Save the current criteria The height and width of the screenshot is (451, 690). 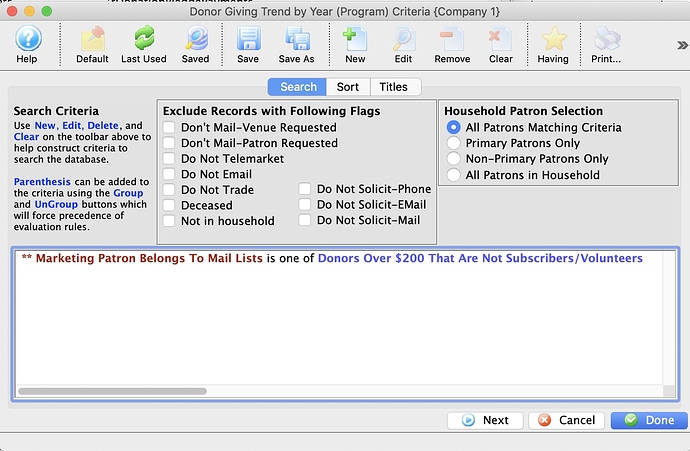click(x=248, y=44)
